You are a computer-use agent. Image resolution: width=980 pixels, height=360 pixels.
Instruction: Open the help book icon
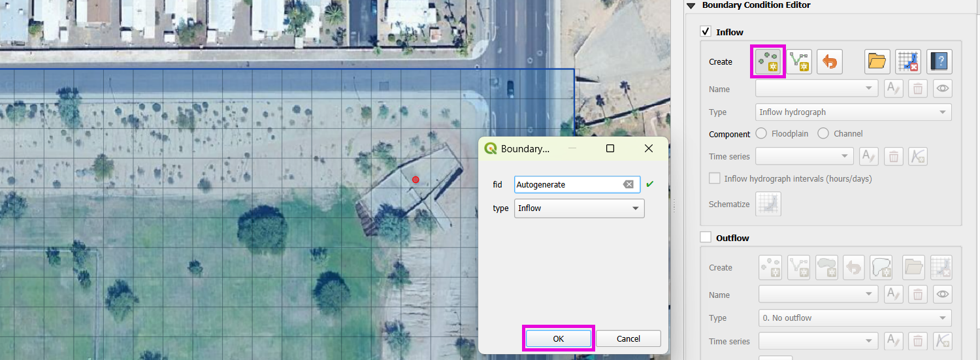point(939,62)
